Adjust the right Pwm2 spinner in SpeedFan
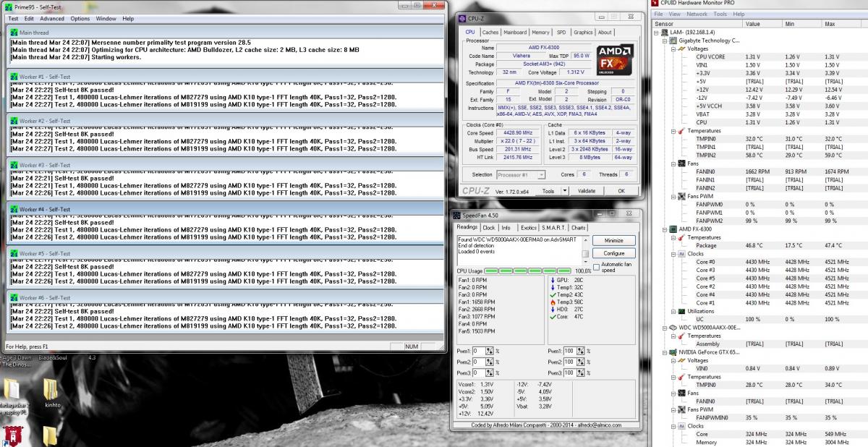This screenshot has height=447, width=868. 580,362
